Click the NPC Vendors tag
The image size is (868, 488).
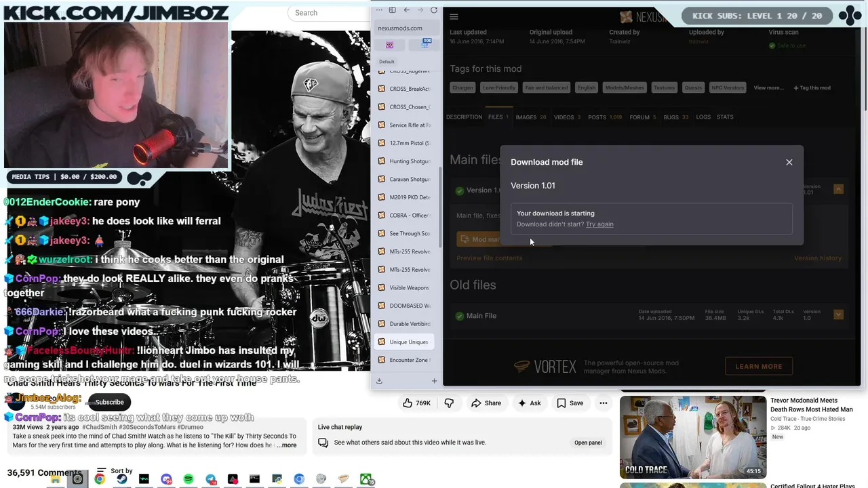click(728, 87)
